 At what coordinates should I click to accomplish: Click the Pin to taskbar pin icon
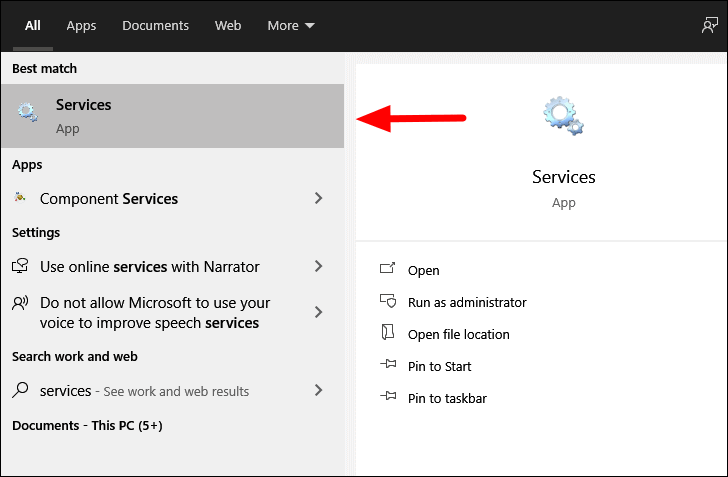388,396
